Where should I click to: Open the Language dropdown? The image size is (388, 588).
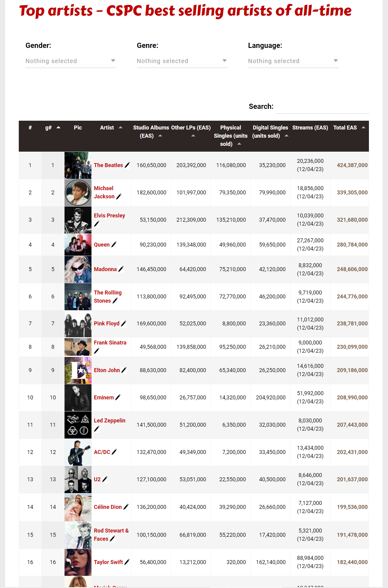[293, 61]
